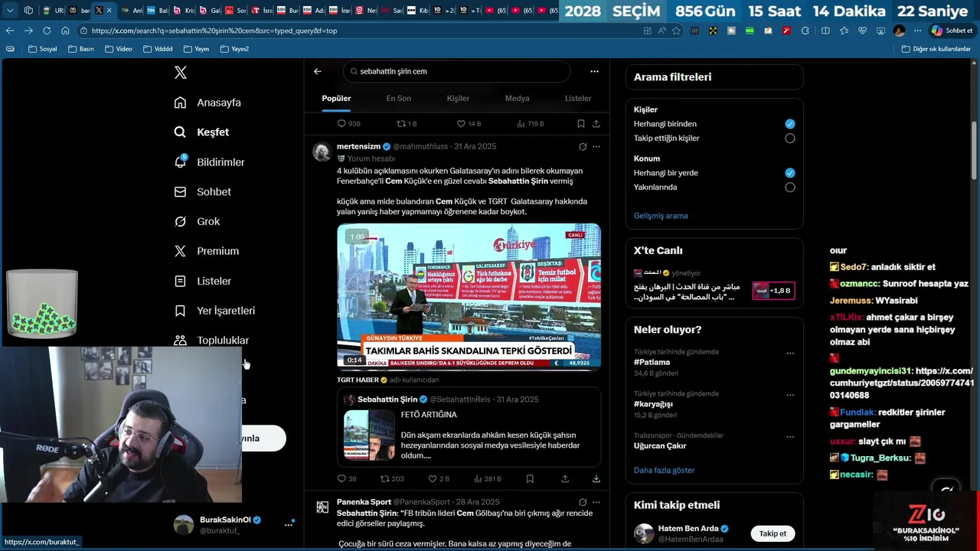Screen dimensions: 980x551
Task: Click the browser address bar URL
Action: click(x=214, y=31)
